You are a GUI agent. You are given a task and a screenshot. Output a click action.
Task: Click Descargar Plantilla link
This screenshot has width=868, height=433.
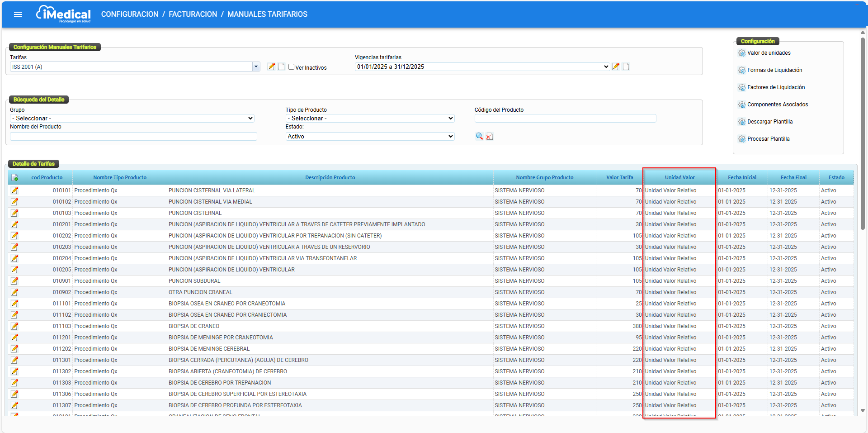[x=769, y=122]
